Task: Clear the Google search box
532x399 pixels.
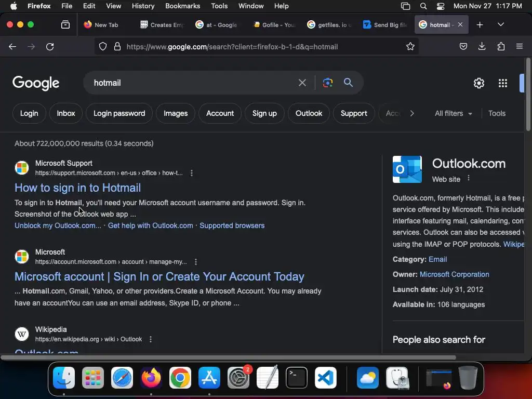Action: coord(302,83)
